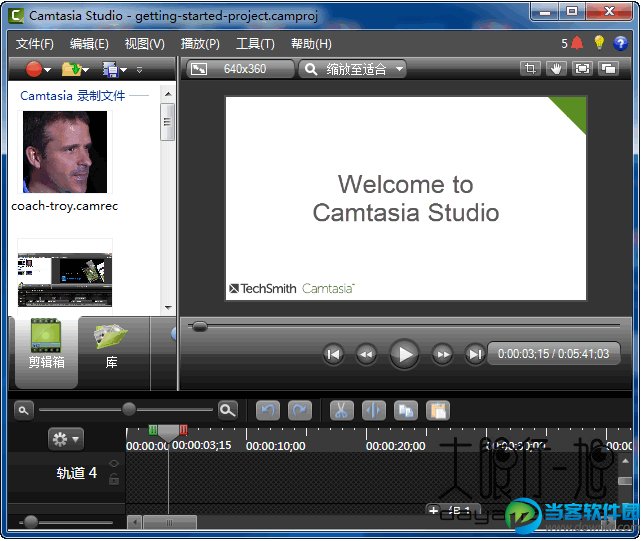Click the Paste clipboard button
The height and width of the screenshot is (541, 641).
(x=438, y=411)
